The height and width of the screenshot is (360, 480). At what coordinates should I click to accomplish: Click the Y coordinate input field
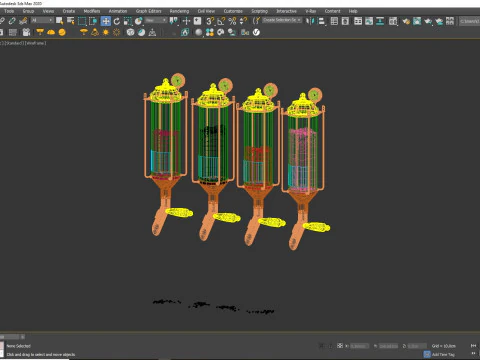pyautogui.click(x=388, y=346)
